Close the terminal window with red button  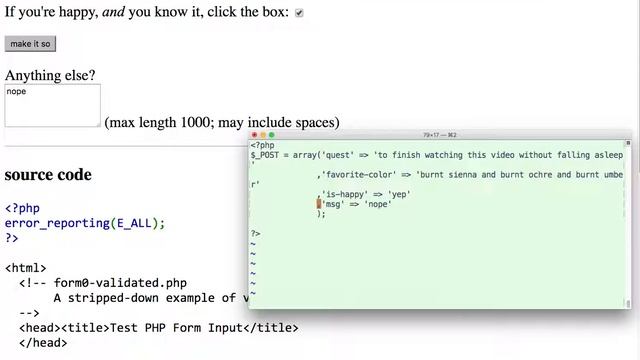(x=254, y=135)
